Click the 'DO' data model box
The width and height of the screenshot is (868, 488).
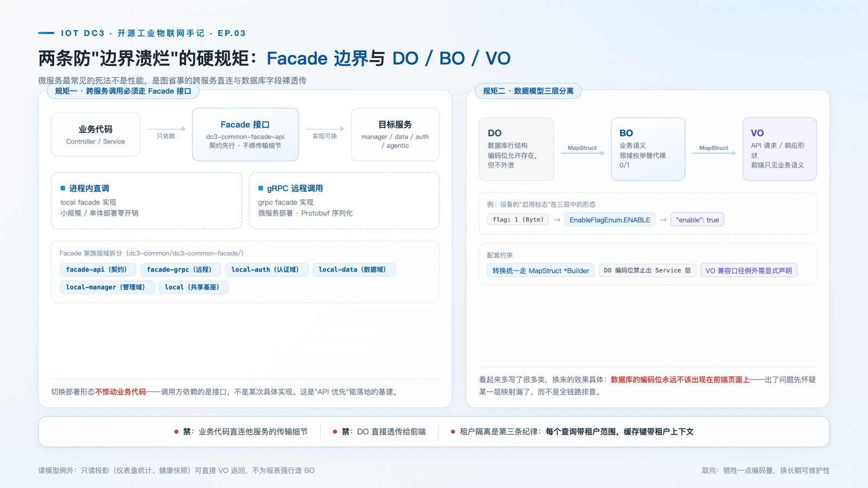point(516,149)
